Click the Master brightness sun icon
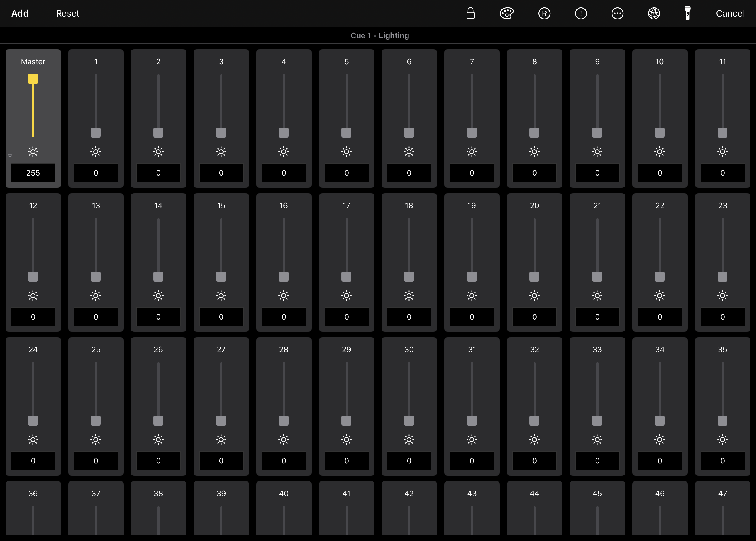The height and width of the screenshot is (541, 756). (x=33, y=152)
